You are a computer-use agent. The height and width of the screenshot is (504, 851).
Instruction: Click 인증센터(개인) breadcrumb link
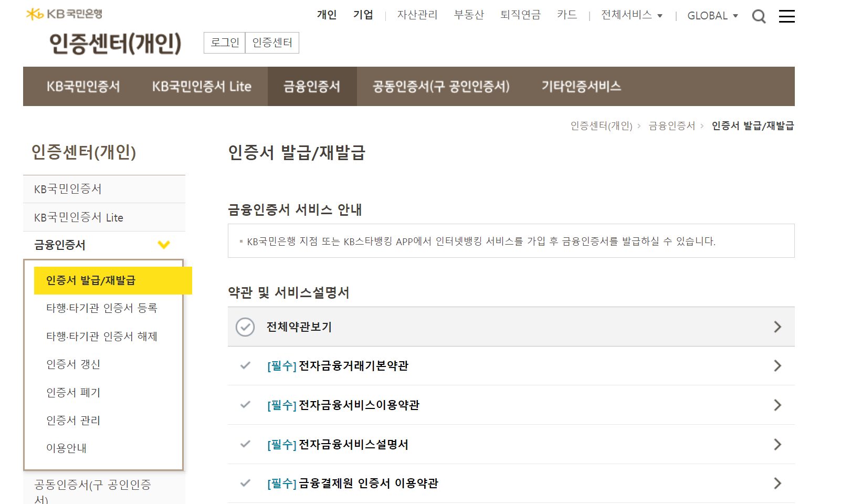pos(601,126)
